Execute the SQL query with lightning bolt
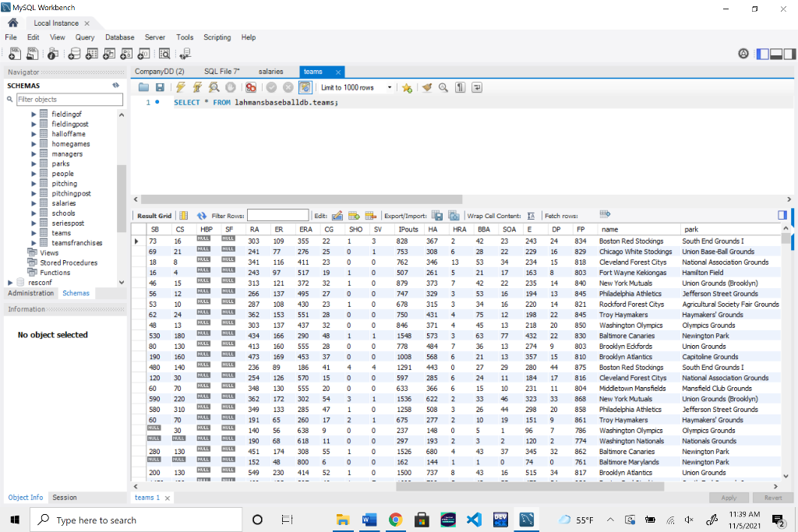 (180, 87)
